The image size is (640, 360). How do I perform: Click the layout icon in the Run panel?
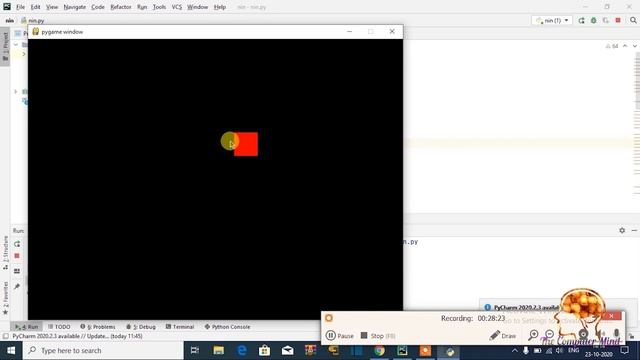[17, 271]
